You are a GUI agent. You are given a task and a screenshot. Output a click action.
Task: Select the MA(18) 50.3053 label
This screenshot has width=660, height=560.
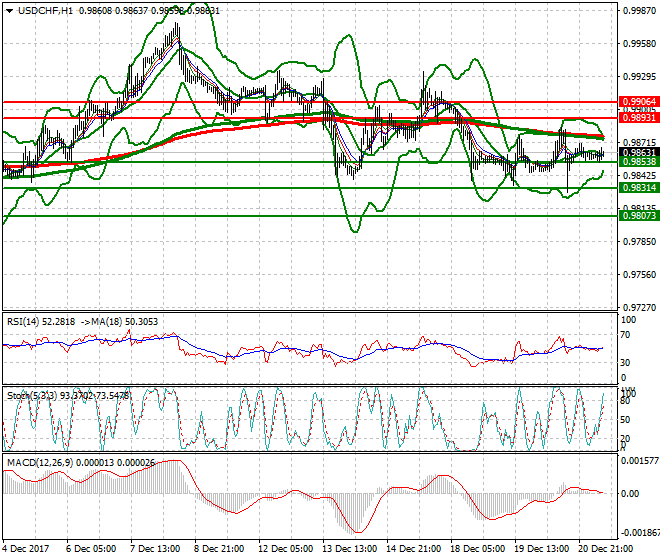125,322
